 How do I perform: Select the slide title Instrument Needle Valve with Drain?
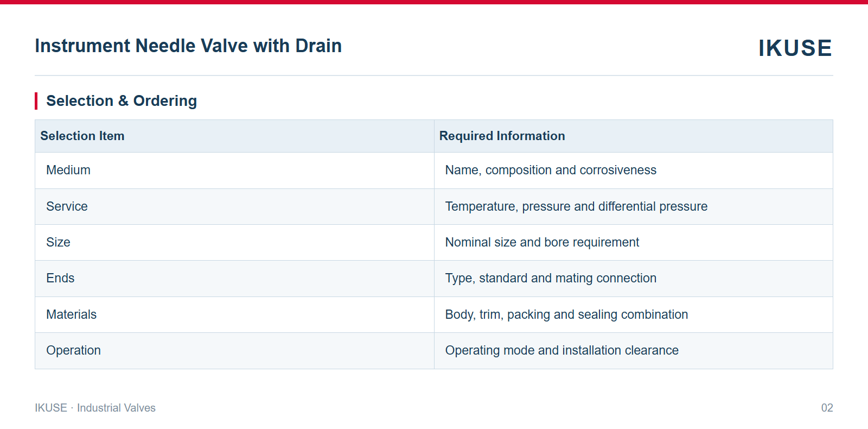pos(188,46)
